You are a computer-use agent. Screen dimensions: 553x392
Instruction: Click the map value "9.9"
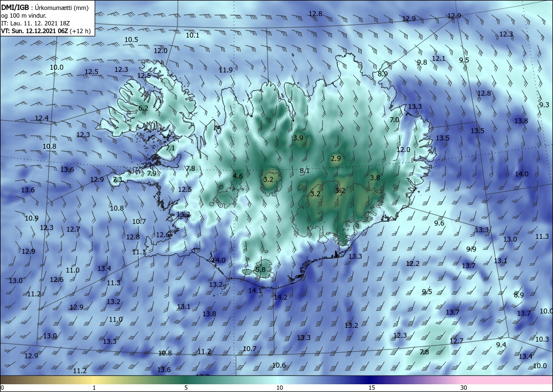point(471,249)
